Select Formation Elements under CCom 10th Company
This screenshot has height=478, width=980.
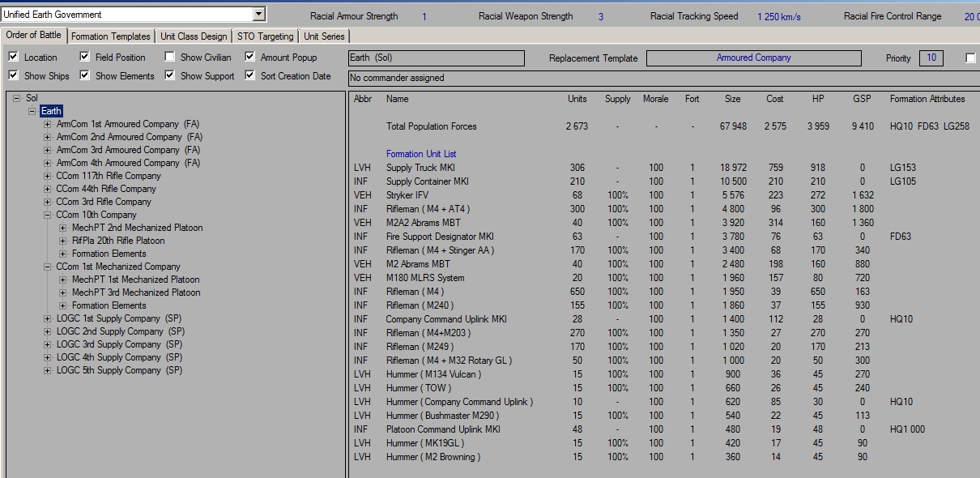[109, 254]
